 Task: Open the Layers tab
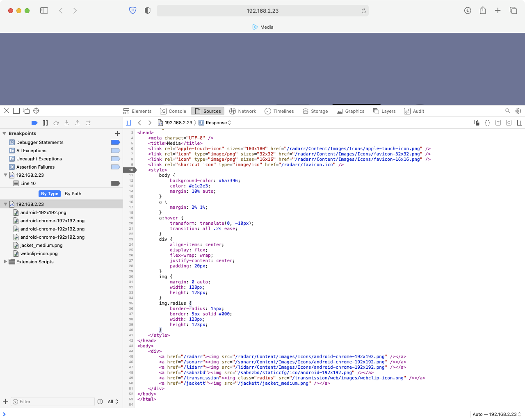(384, 111)
